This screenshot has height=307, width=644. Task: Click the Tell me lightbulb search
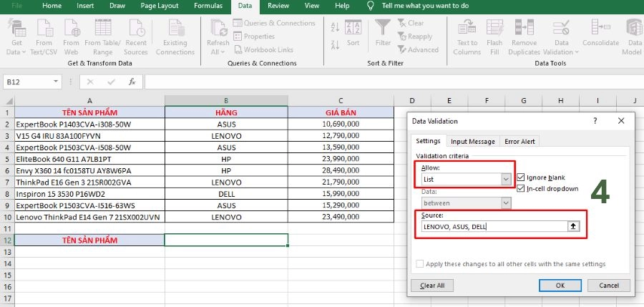(371, 6)
